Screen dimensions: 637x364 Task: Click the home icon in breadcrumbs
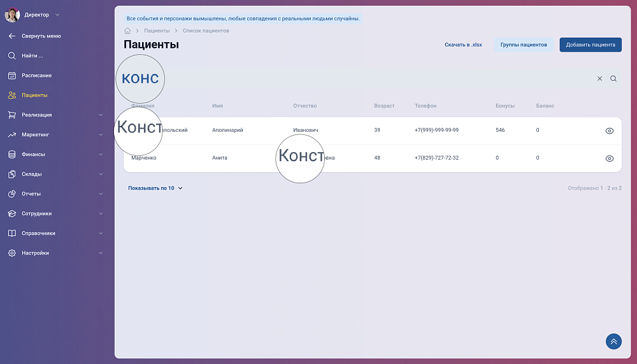coord(127,31)
